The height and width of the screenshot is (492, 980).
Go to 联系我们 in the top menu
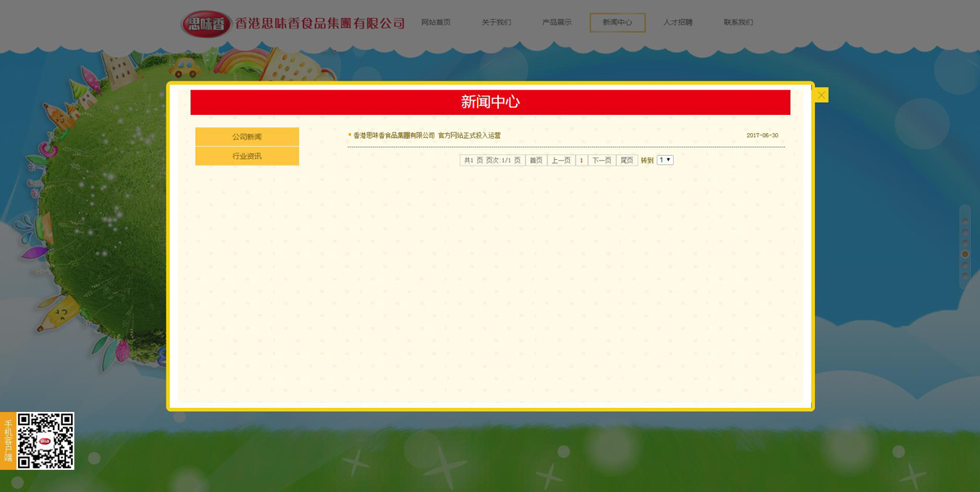[x=738, y=23]
